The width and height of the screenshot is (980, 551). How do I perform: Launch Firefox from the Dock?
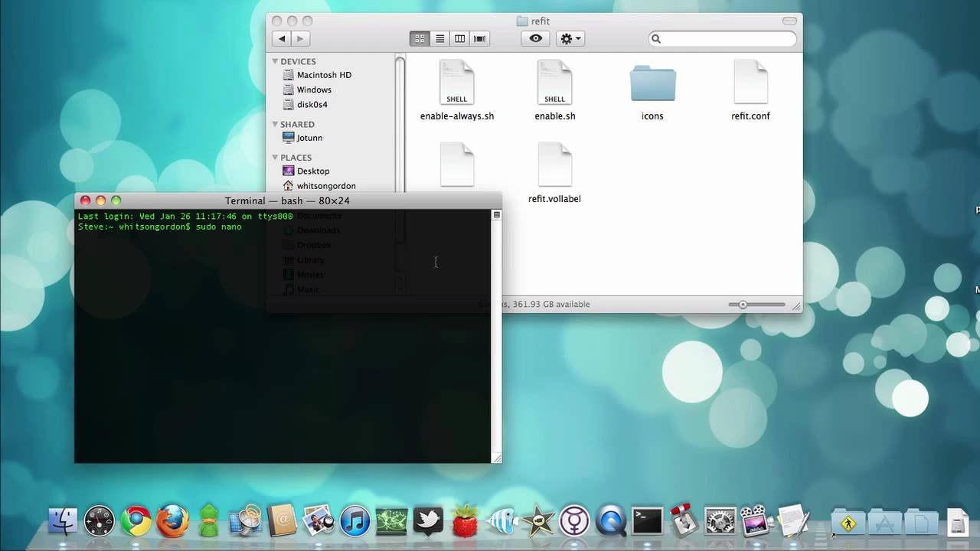pyautogui.click(x=172, y=521)
